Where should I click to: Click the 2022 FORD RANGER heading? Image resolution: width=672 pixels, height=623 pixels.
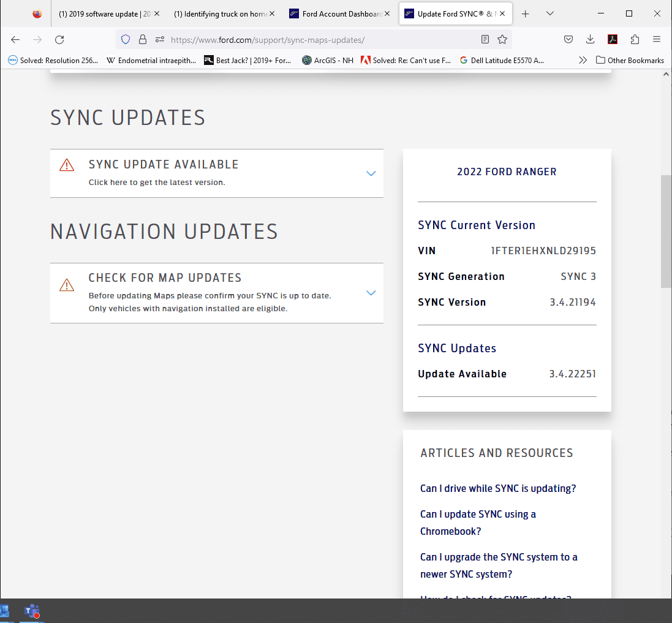(507, 172)
